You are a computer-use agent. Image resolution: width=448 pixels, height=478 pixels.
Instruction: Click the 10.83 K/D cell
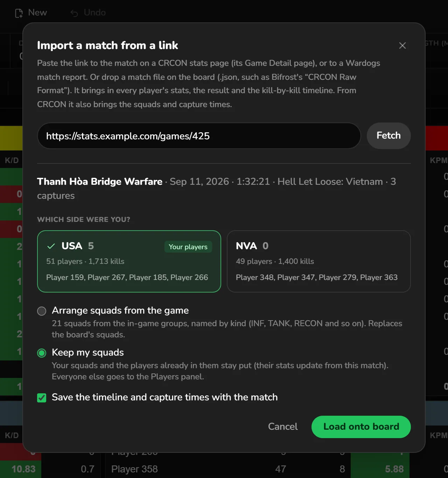21,469
